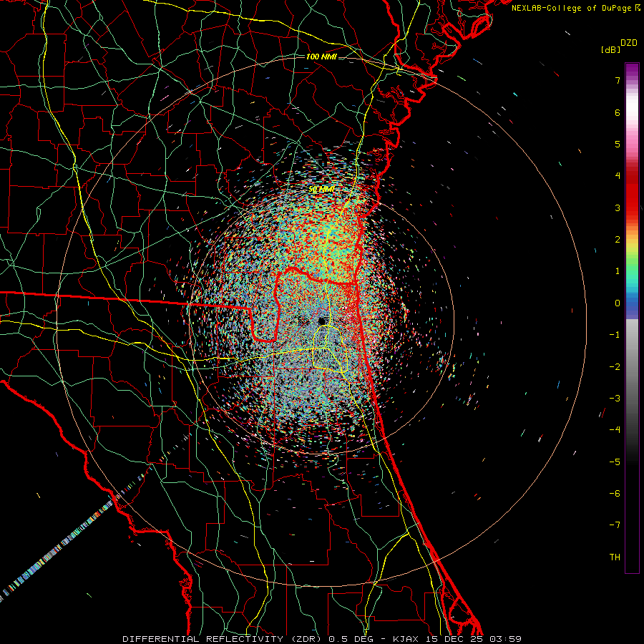644x644 pixels.
Task: Click the 6 value on color scale
Action: 618,112
